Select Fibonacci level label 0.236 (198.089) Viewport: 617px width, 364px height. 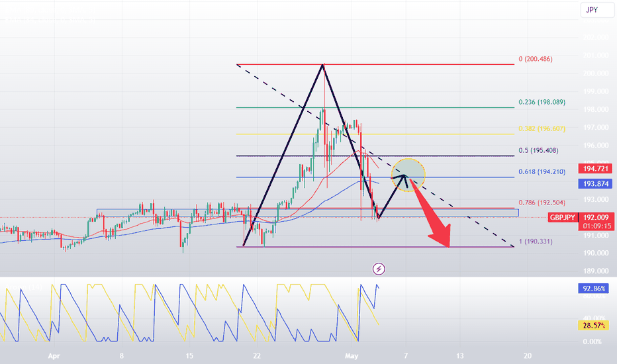(542, 102)
